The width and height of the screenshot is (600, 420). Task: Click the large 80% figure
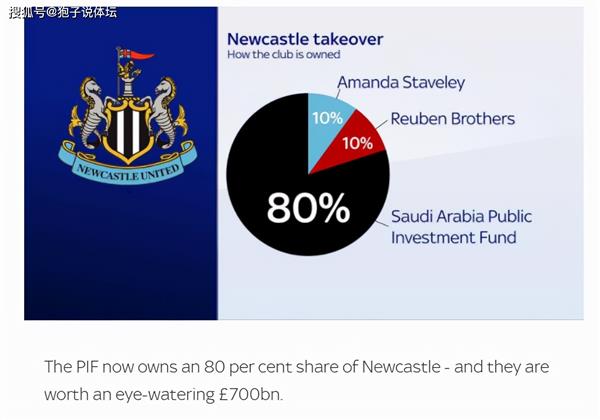coord(308,208)
